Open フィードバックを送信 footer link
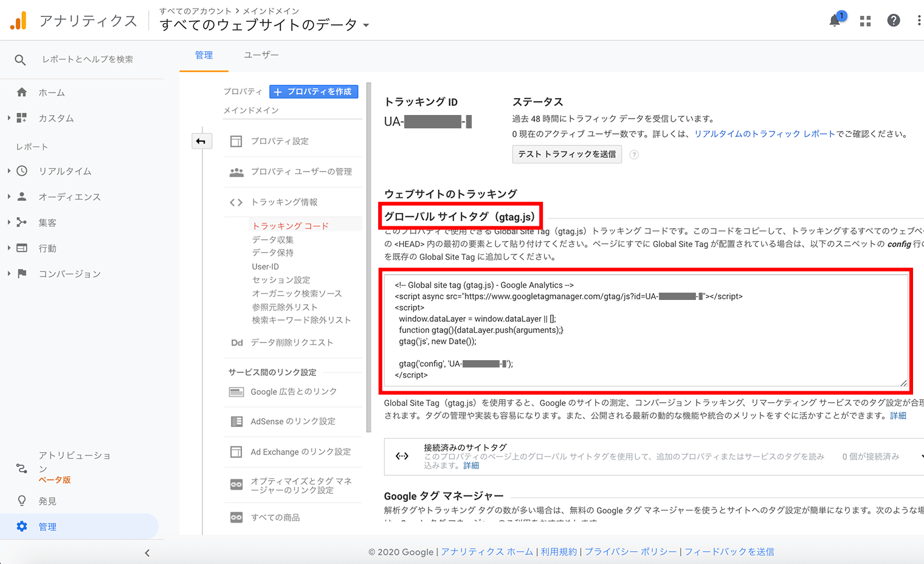This screenshot has height=564, width=924. (x=729, y=552)
